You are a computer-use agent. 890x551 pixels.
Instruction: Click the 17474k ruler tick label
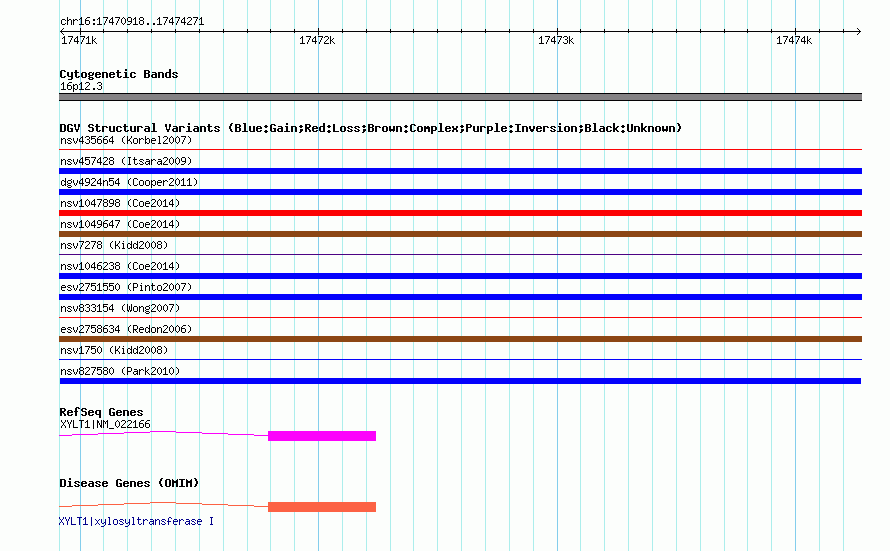794,40
